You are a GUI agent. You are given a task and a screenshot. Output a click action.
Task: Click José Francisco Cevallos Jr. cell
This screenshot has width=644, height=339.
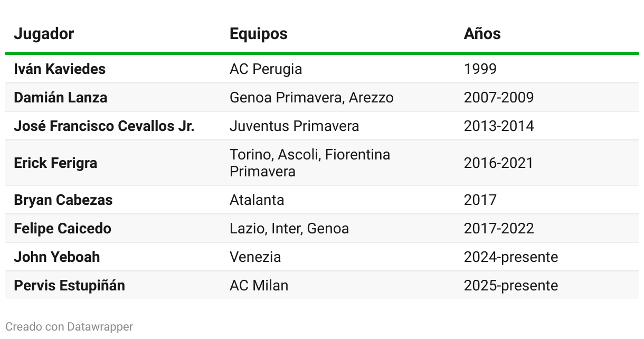pos(104,126)
